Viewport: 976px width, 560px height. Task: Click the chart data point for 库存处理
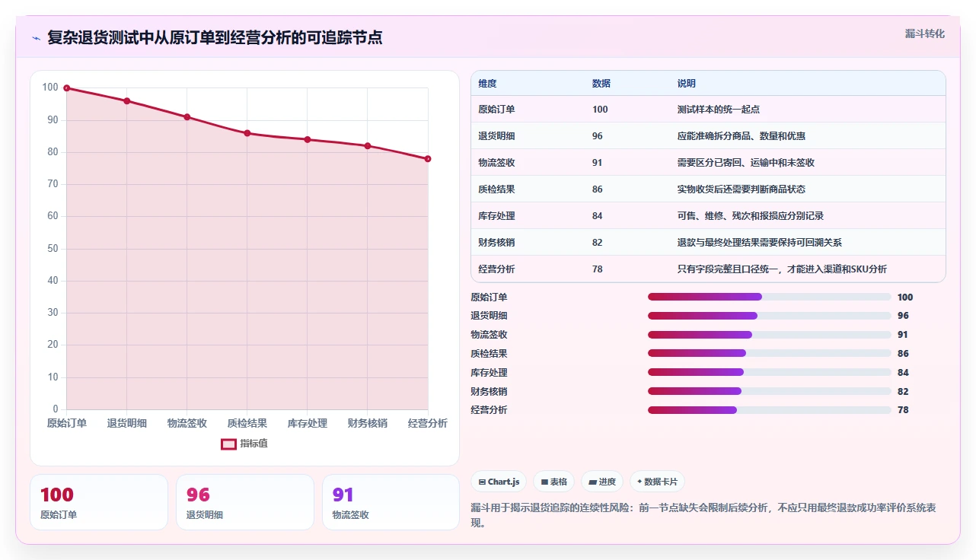(x=308, y=139)
